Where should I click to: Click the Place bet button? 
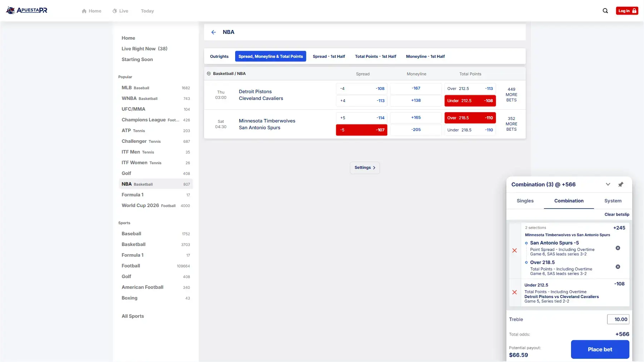point(600,350)
